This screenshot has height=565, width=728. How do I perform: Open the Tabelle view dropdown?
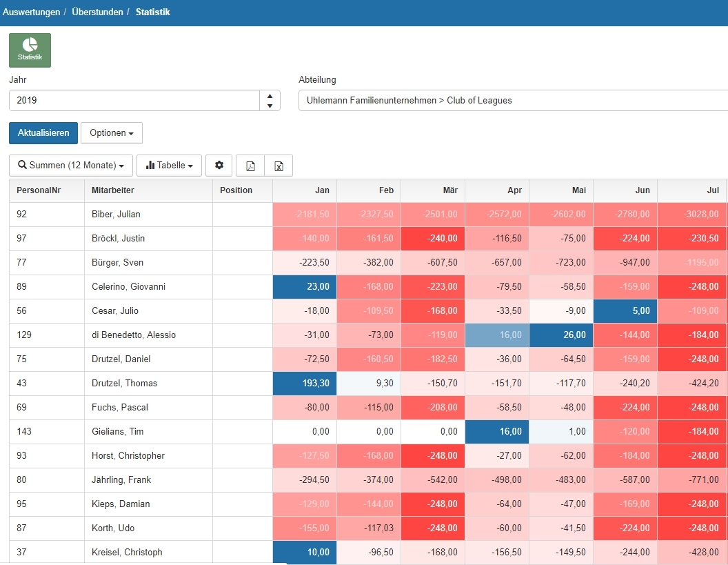coord(169,166)
